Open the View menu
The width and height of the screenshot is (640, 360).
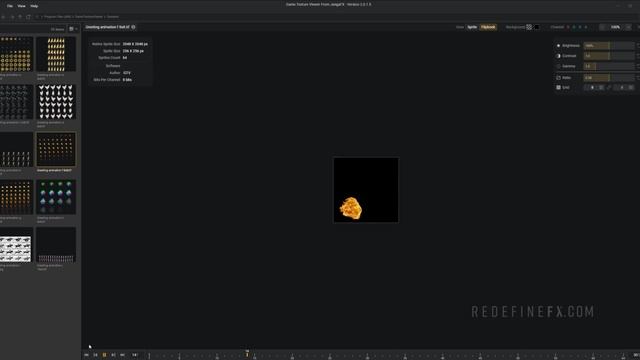pos(21,6)
